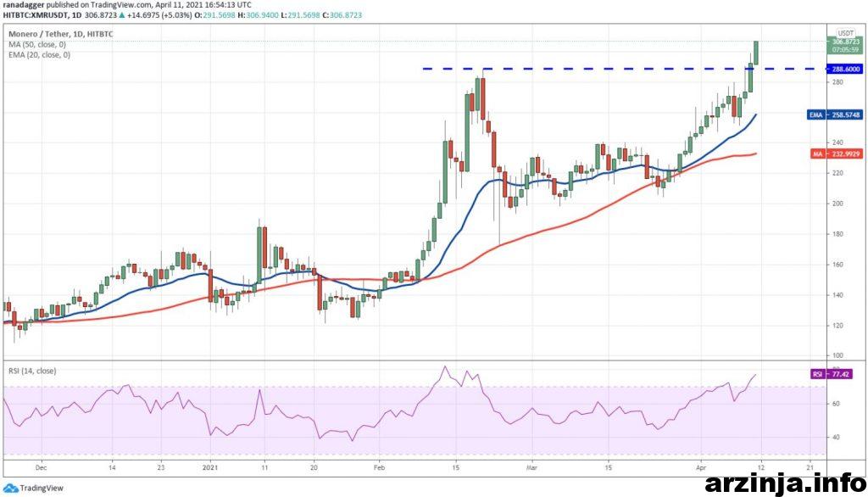Click the latest green candlestick at top right

[x=756, y=51]
